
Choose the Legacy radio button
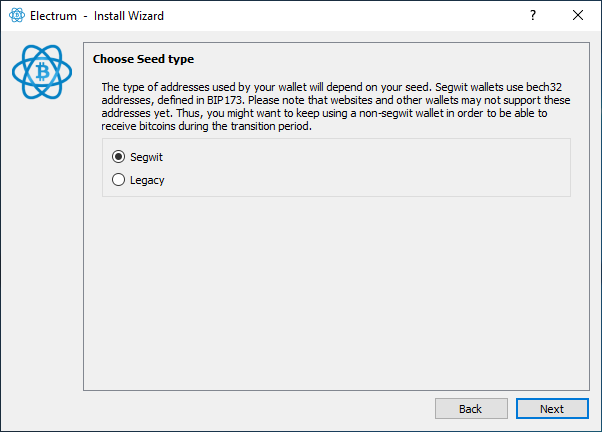[119, 180]
